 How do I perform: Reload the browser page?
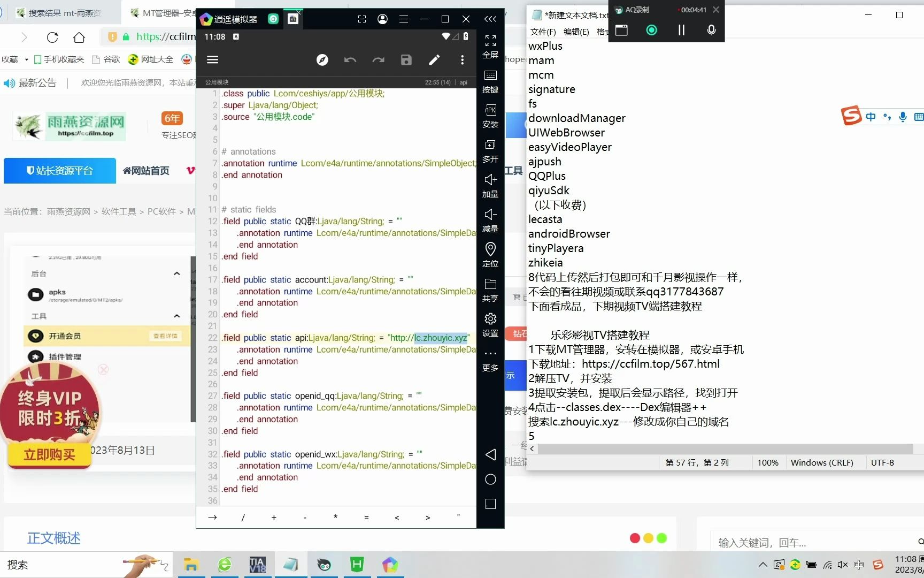coord(52,37)
